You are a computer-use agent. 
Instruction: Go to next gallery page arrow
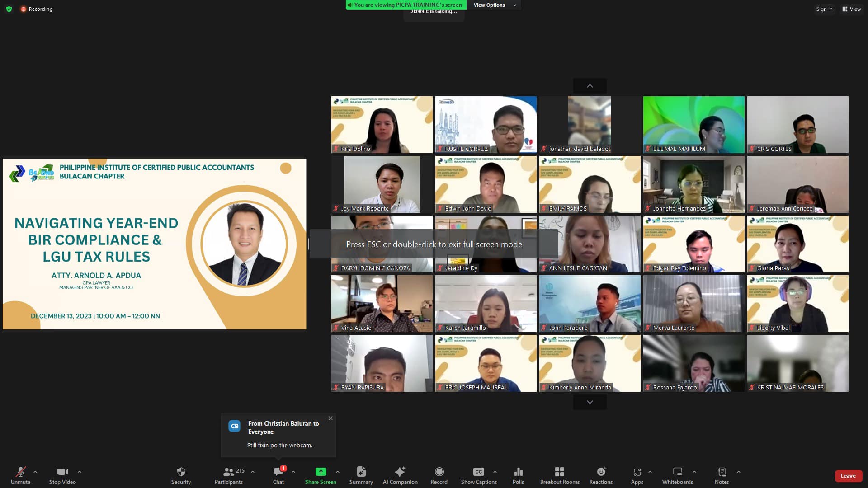click(590, 402)
